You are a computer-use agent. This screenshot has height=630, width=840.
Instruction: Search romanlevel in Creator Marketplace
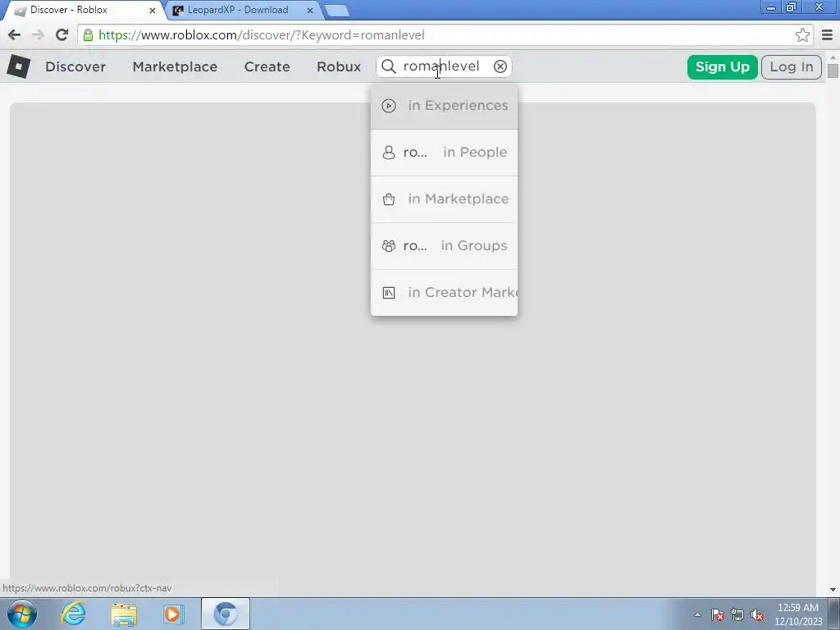[x=444, y=292]
